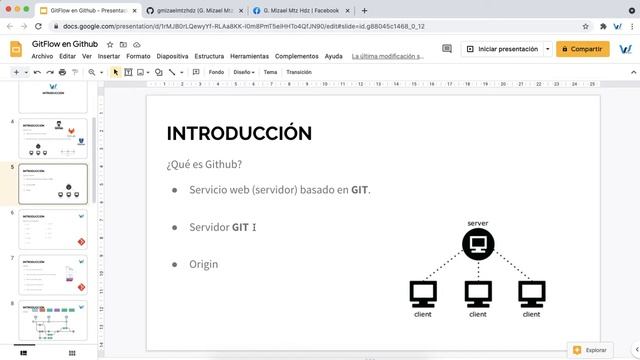Check the cloud save status icon
The width and height of the screenshot is (640, 360).
(x=137, y=44)
